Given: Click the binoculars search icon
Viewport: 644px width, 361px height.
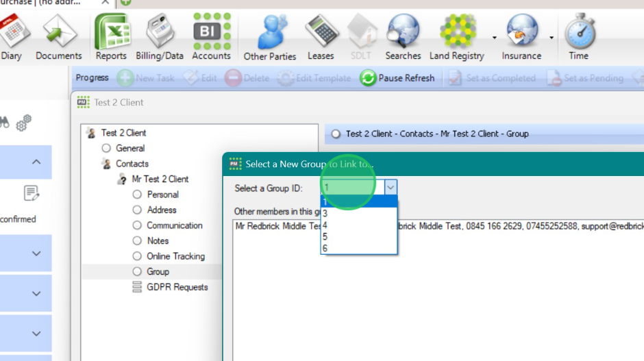Looking at the screenshot, I should pos(4,122).
